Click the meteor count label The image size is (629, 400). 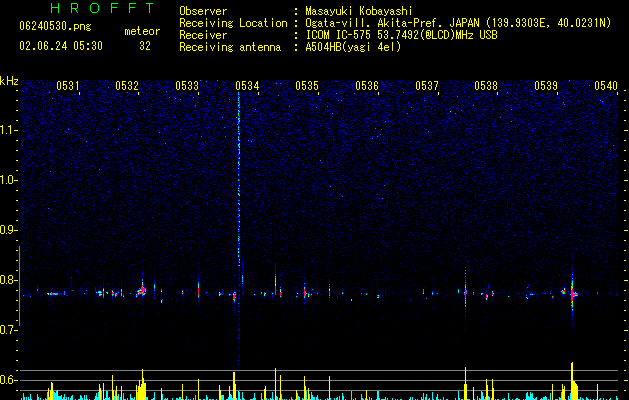pyautogui.click(x=142, y=31)
